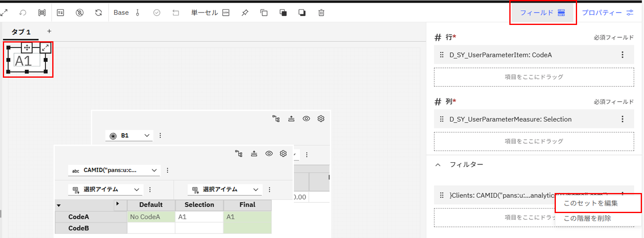Click the bring-to-front toolbar icon
644x238 pixels.
pos(283,13)
